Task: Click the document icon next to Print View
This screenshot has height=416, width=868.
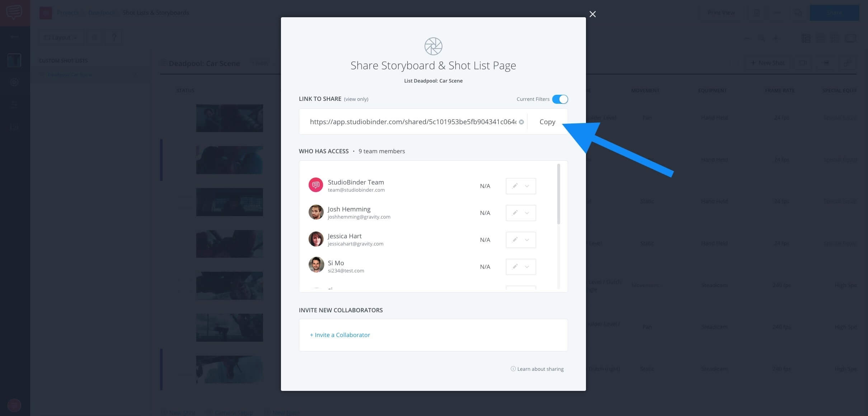Action: (756, 13)
